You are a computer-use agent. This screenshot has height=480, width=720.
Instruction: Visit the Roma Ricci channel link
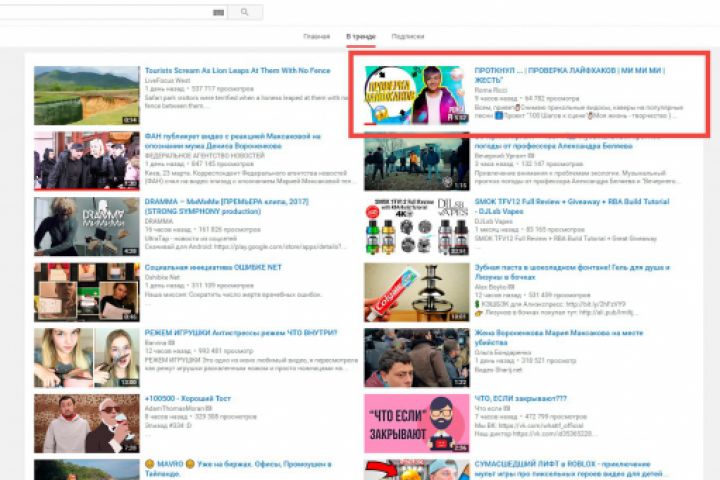pos(490,90)
